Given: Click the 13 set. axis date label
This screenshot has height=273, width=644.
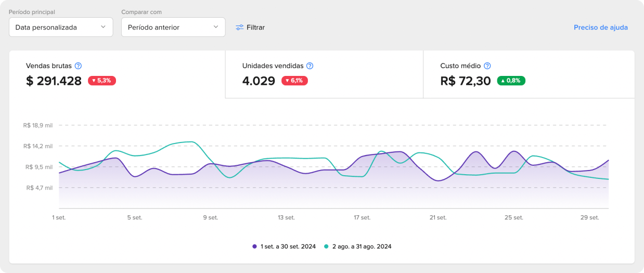Looking at the screenshot, I should (x=286, y=217).
